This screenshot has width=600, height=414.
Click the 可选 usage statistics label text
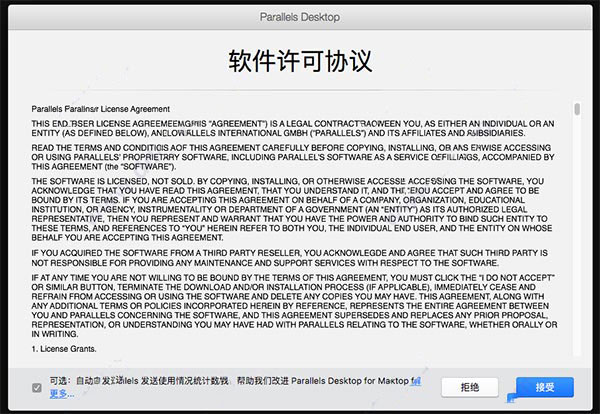(x=235, y=381)
